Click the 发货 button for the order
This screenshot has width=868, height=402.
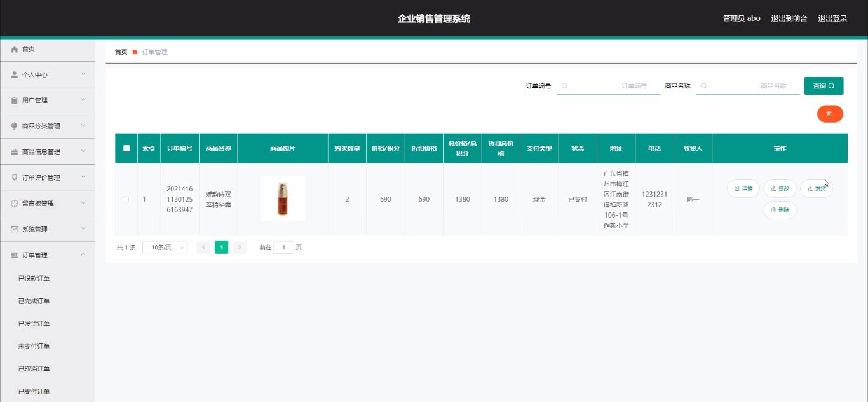pyautogui.click(x=817, y=189)
